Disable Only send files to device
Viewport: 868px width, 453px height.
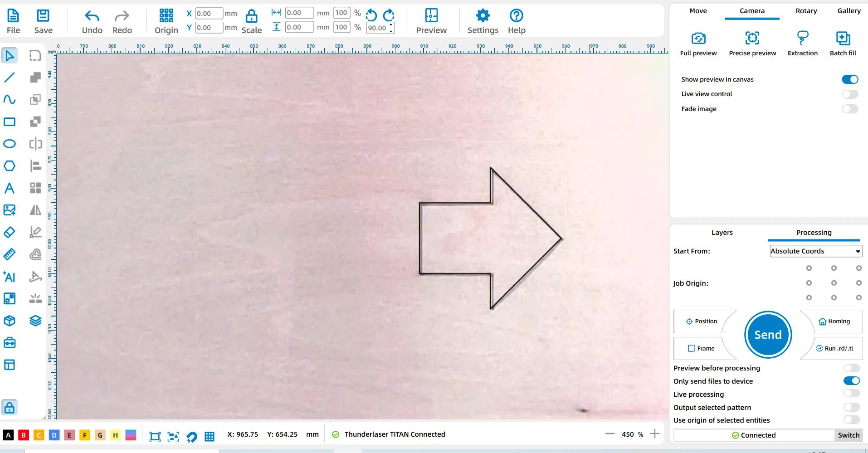tap(851, 381)
